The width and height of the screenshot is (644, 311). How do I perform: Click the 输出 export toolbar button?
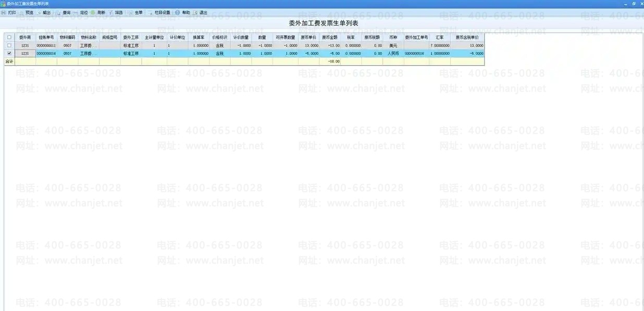pyautogui.click(x=44, y=13)
